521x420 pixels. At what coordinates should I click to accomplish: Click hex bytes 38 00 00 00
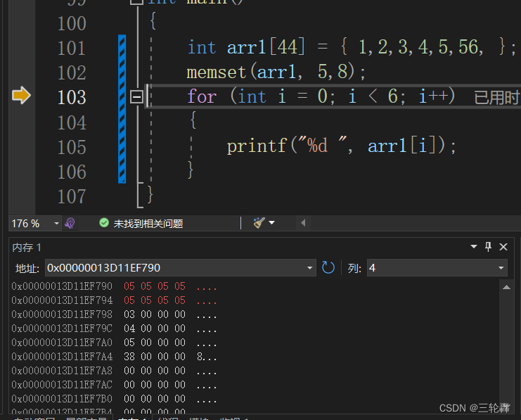(x=155, y=357)
